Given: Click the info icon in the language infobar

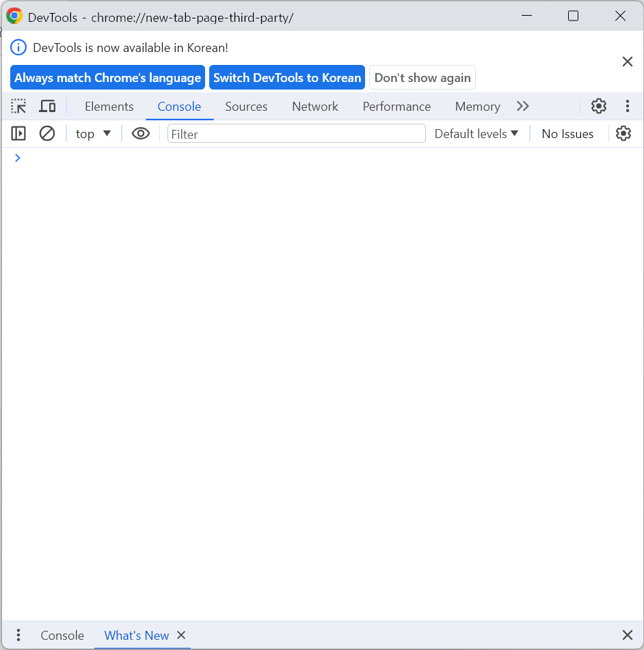Looking at the screenshot, I should click(18, 48).
